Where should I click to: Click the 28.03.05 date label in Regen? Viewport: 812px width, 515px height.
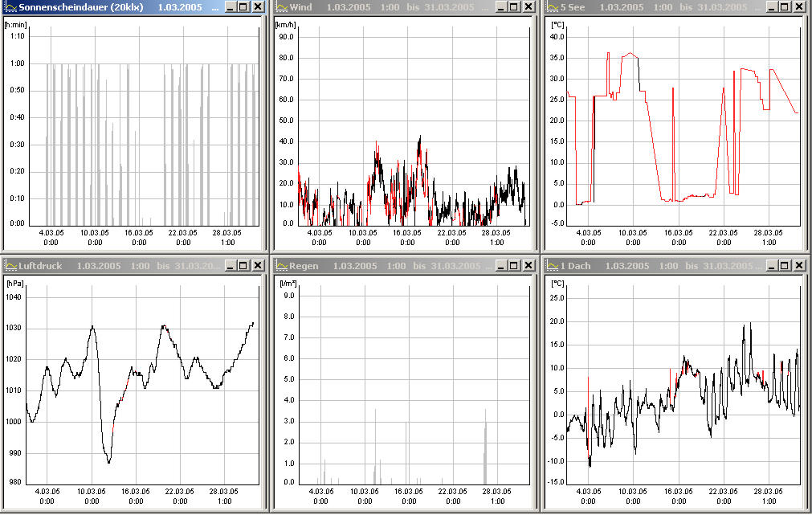click(x=496, y=492)
